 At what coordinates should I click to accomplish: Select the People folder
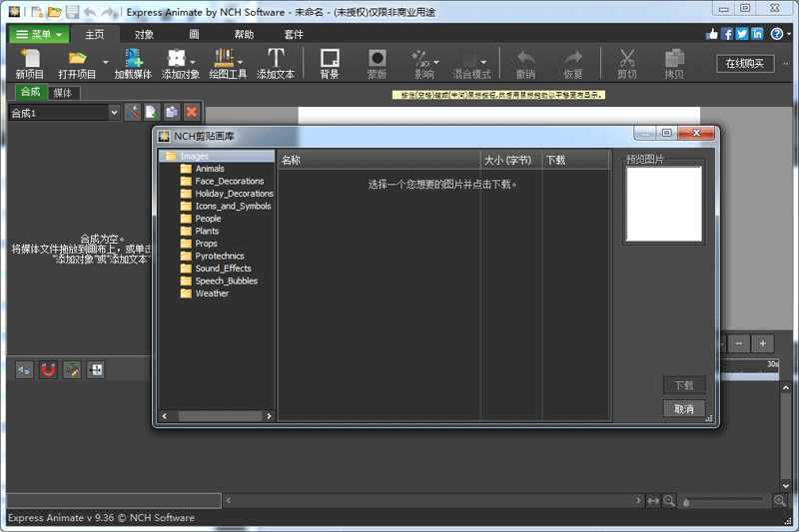208,219
